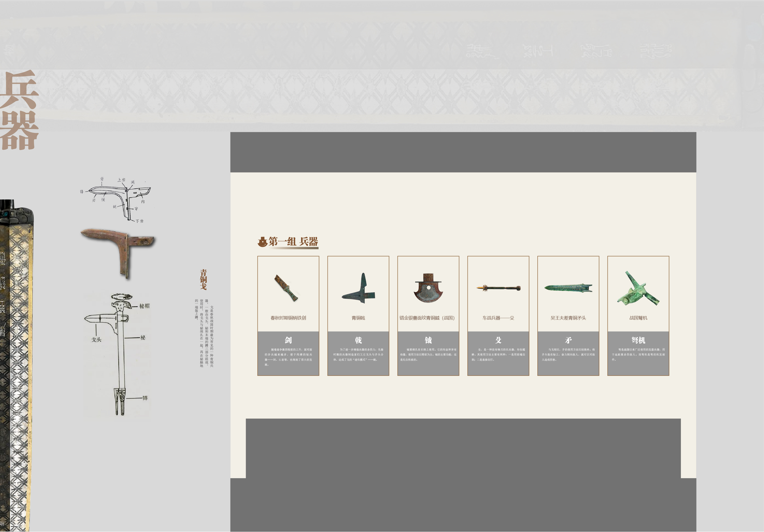764x532 pixels.
Task: Click the small vessel icon beside 第一组 兵器
Action: pyautogui.click(x=263, y=242)
